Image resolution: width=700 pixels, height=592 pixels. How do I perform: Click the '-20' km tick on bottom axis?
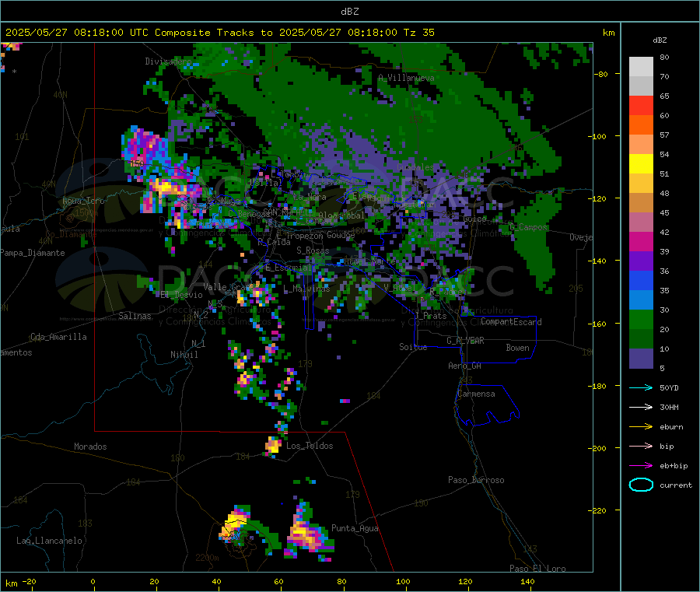coord(29,581)
